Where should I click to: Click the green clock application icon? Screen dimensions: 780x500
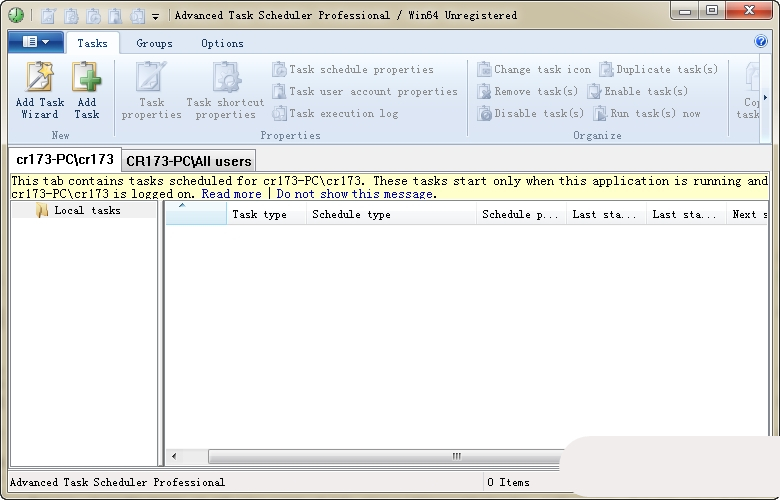16,15
